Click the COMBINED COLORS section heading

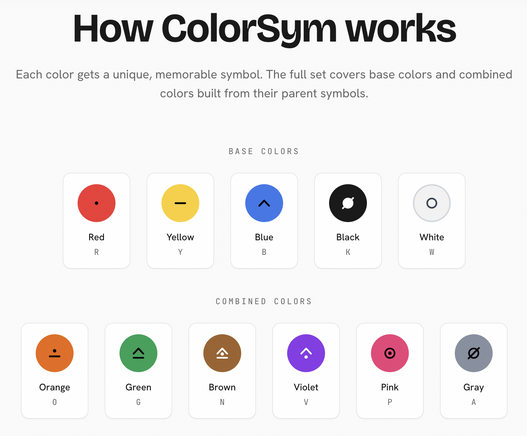(x=264, y=301)
